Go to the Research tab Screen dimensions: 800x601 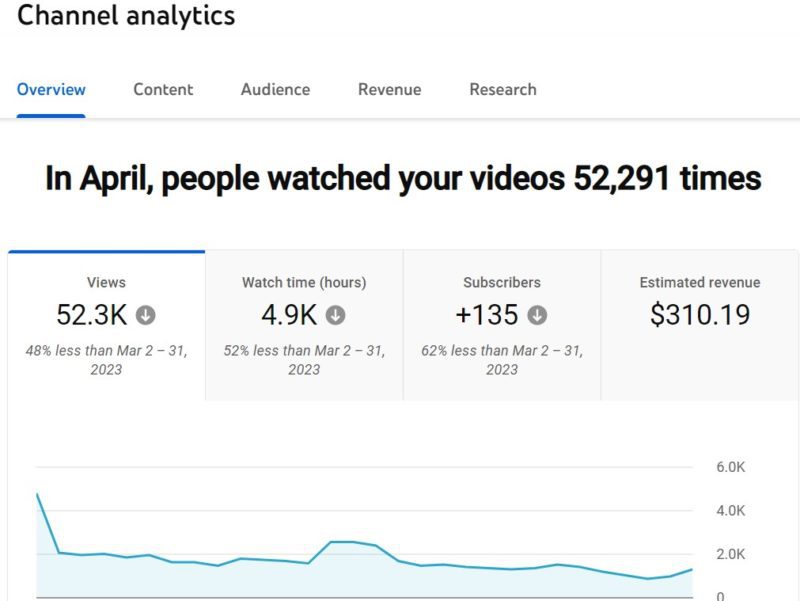(503, 90)
